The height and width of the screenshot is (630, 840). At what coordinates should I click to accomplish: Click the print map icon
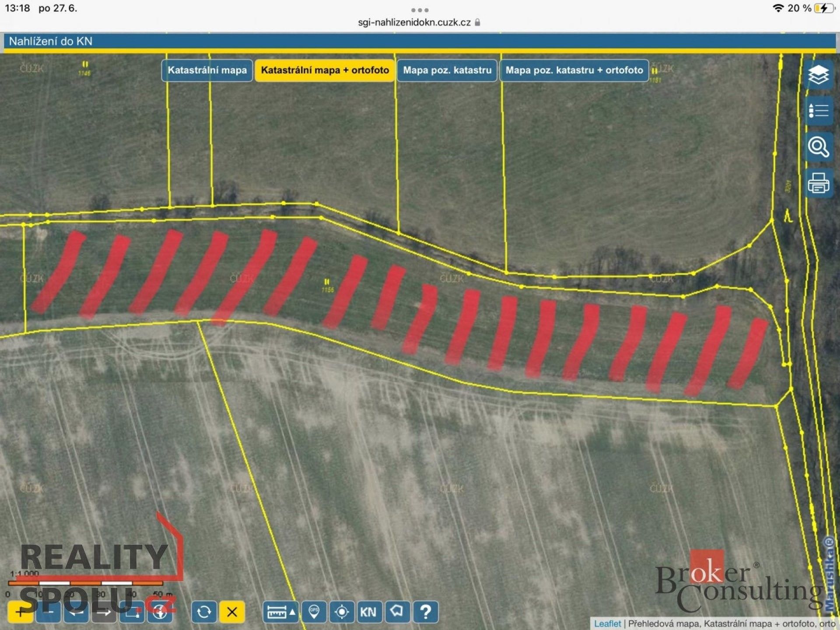818,183
